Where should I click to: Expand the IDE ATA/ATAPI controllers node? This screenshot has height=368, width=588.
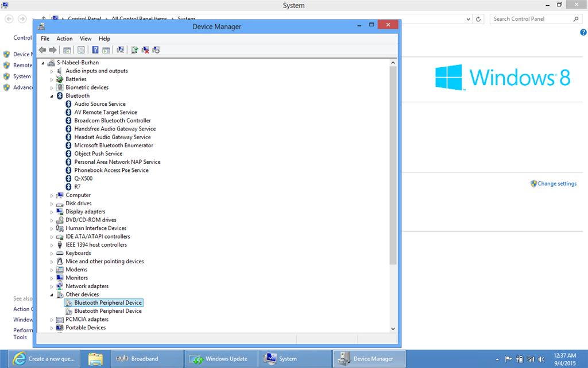click(52, 237)
